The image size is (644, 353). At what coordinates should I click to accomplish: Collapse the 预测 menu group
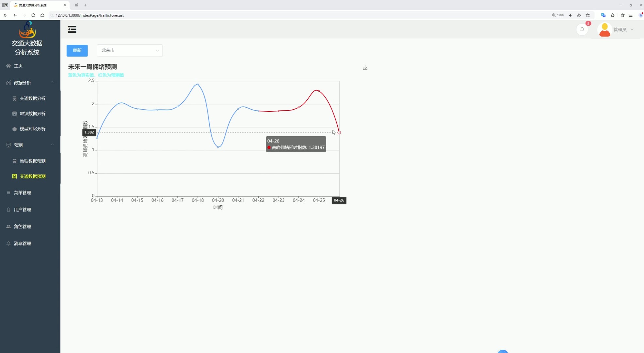click(52, 145)
